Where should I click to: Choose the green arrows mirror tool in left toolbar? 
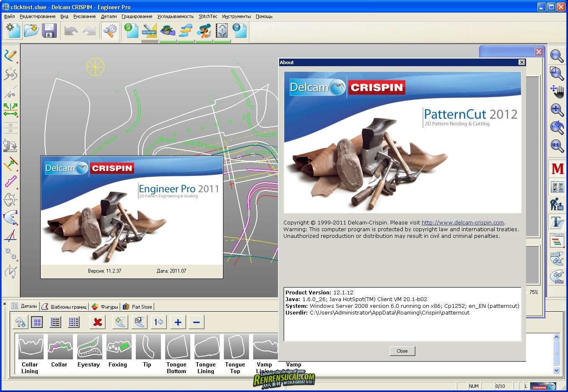10,110
